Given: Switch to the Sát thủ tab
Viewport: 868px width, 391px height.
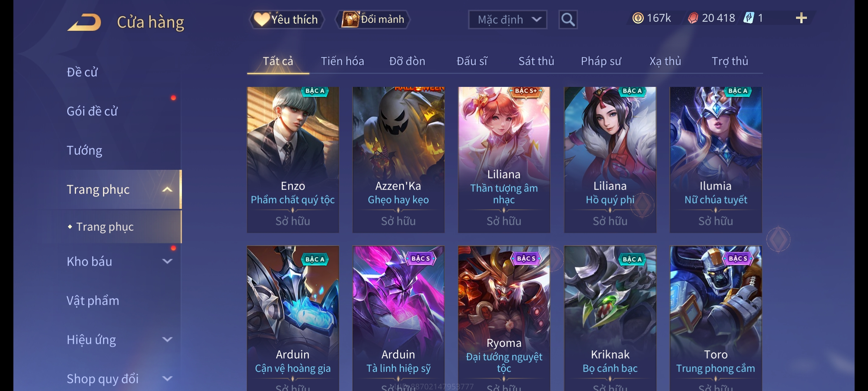Looking at the screenshot, I should pyautogui.click(x=536, y=61).
